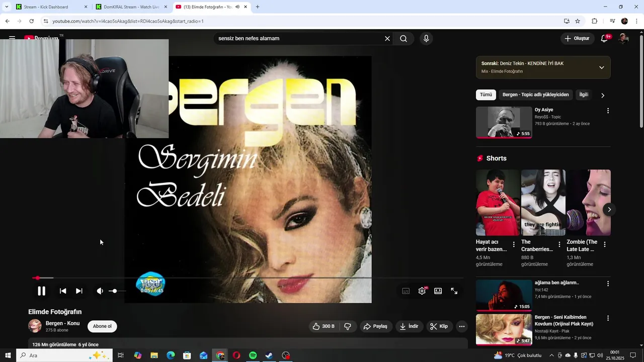
Task: Open Spotify from the taskbar
Action: (253, 355)
